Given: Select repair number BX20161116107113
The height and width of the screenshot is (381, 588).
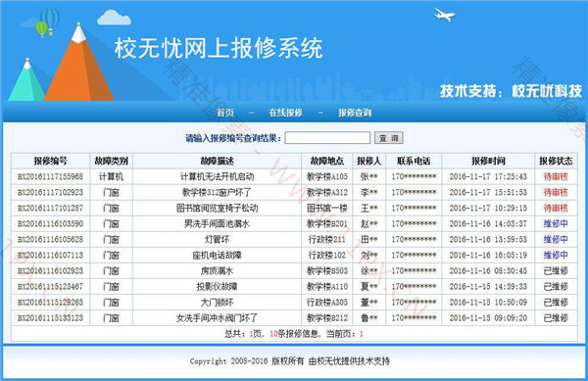Looking at the screenshot, I should [50, 255].
